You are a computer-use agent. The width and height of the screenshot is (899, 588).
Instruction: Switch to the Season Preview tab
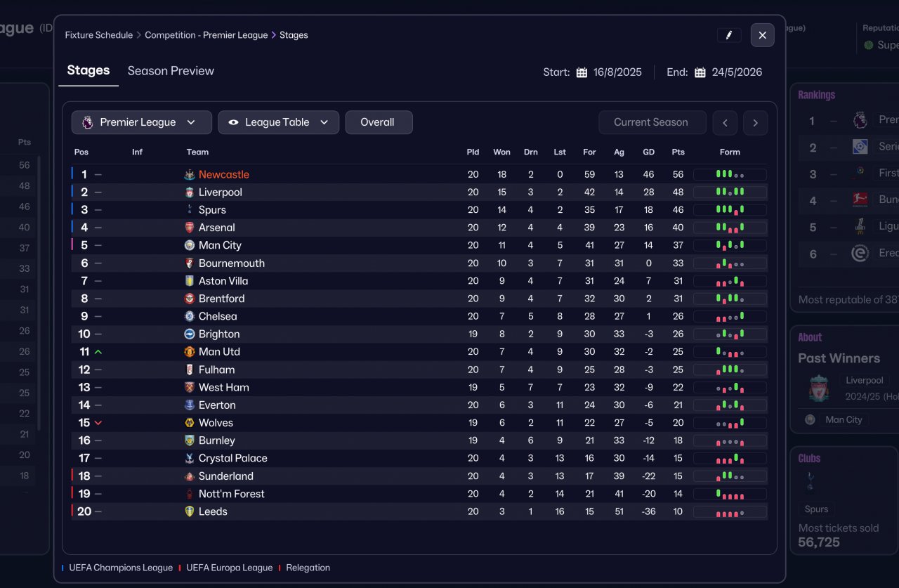pos(171,71)
